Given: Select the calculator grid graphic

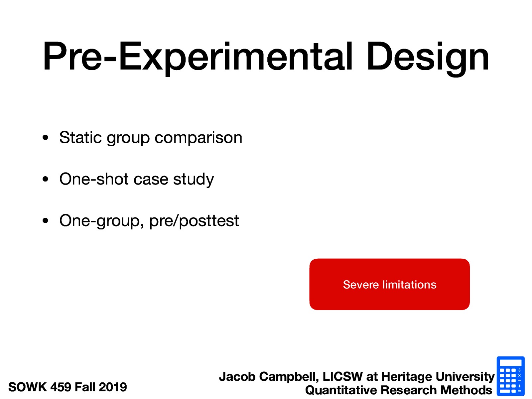Looking at the screenshot, I should click(x=508, y=380).
